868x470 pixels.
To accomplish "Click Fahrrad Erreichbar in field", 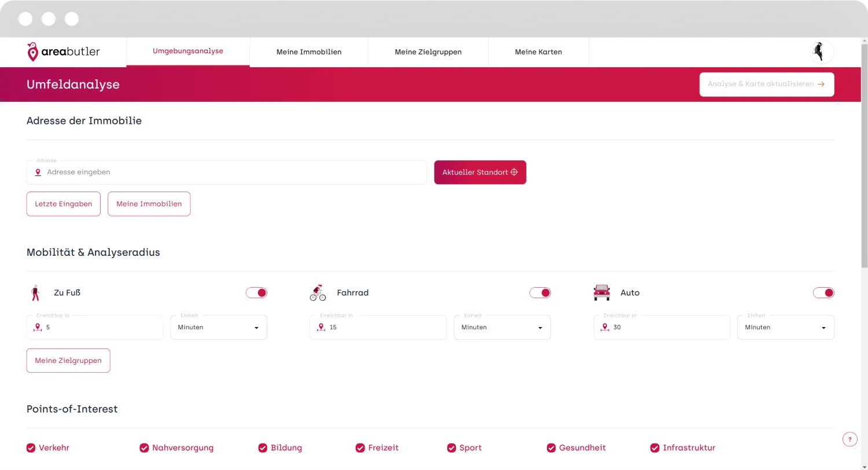I will [x=378, y=327].
